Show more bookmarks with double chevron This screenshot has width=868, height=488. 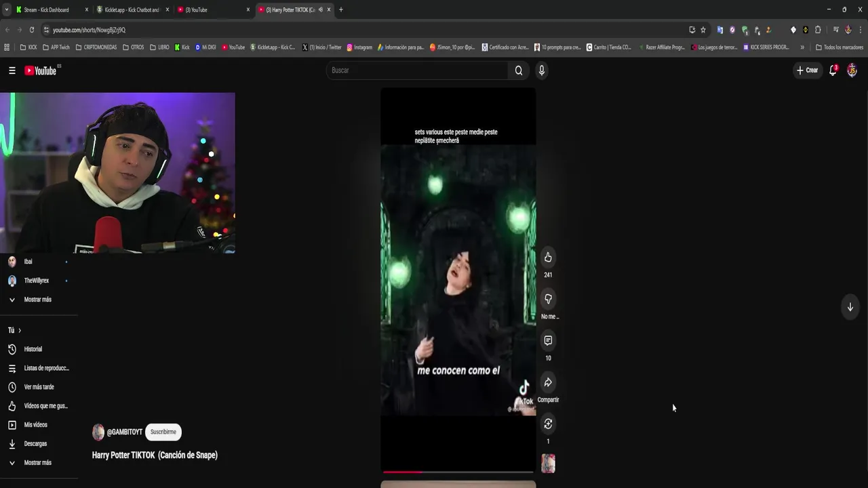[802, 47]
